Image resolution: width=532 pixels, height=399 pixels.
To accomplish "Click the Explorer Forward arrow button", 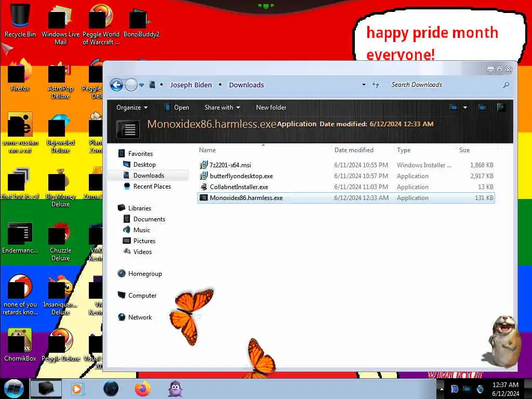I will pos(131,85).
